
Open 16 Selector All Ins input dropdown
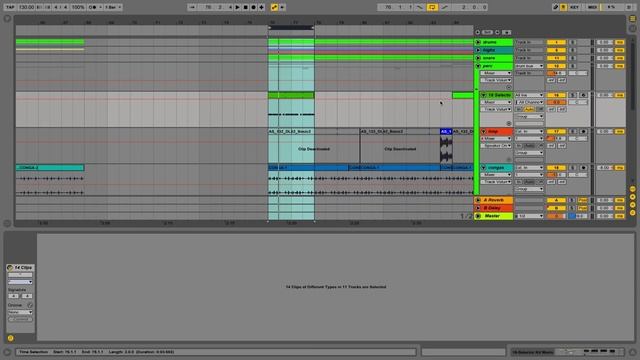pyautogui.click(x=529, y=95)
